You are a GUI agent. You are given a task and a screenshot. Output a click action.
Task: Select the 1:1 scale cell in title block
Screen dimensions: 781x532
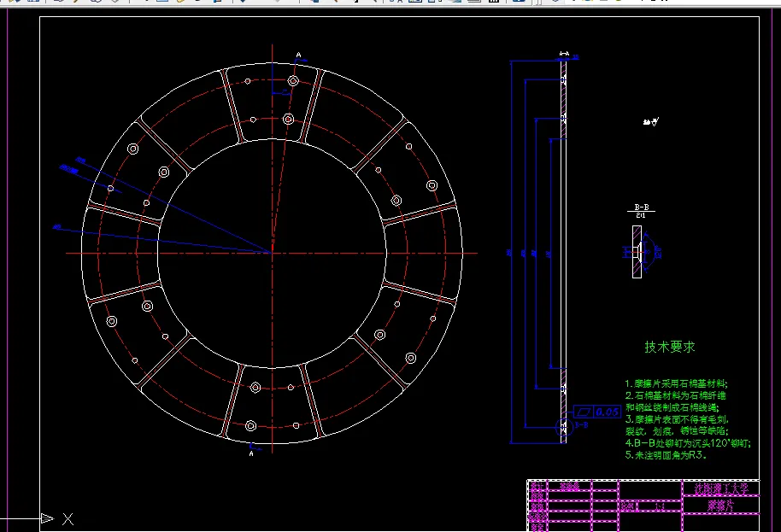pos(660,506)
